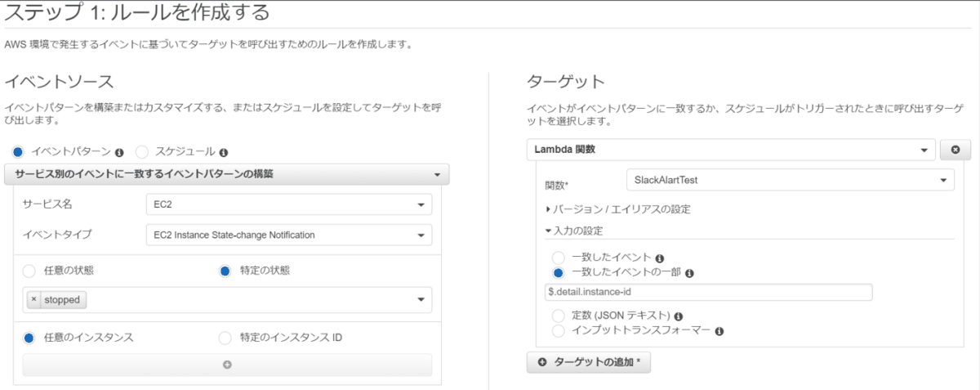Screen dimensions: 980x390
Task: Click the plus add-instance bar
Action: tap(227, 365)
